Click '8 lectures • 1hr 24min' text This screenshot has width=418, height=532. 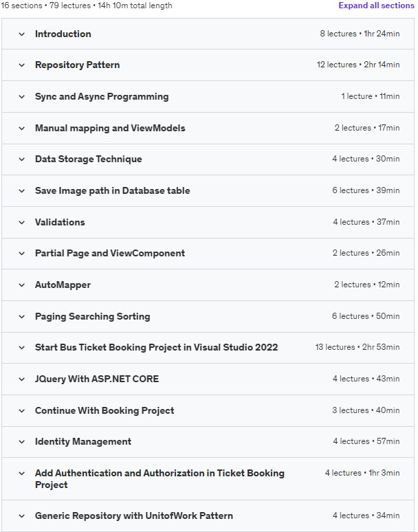pyautogui.click(x=360, y=34)
